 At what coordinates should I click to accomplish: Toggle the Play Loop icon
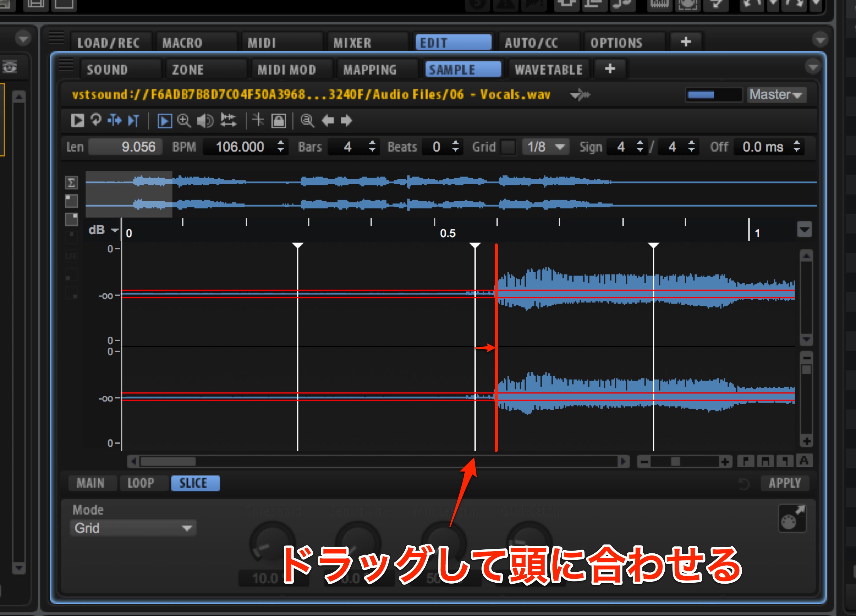pyautogui.click(x=96, y=120)
